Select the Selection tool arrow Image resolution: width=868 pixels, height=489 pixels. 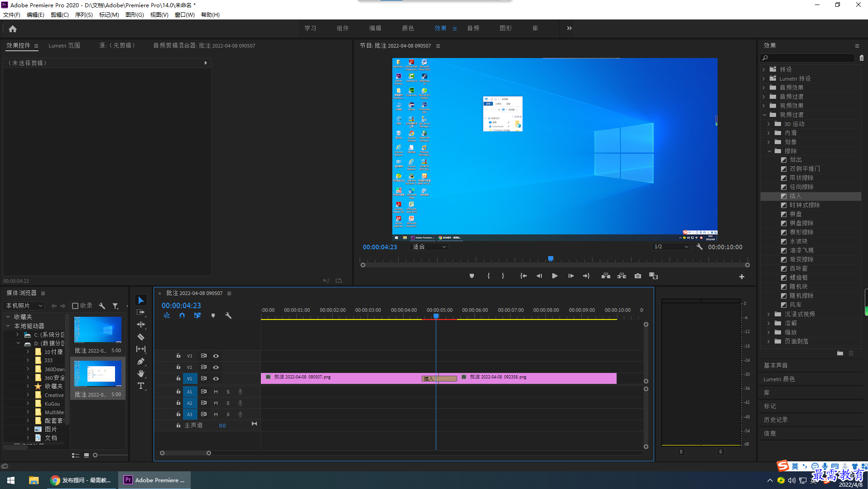click(x=141, y=300)
